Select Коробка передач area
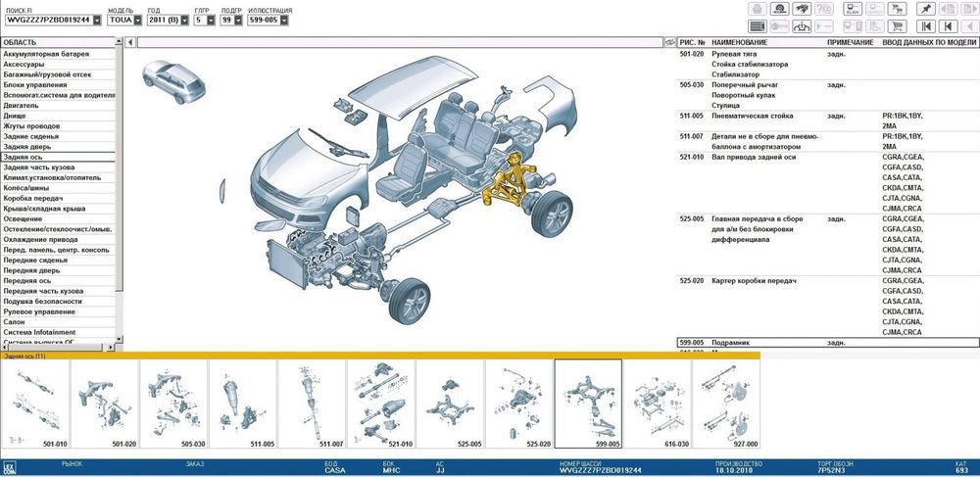Screen dimensions: 980x477 (58, 199)
